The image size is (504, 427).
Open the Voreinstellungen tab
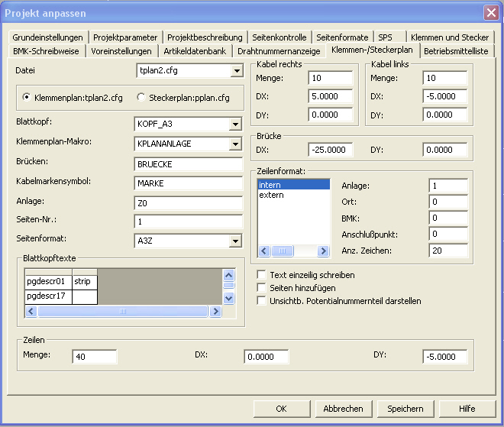click(x=121, y=51)
